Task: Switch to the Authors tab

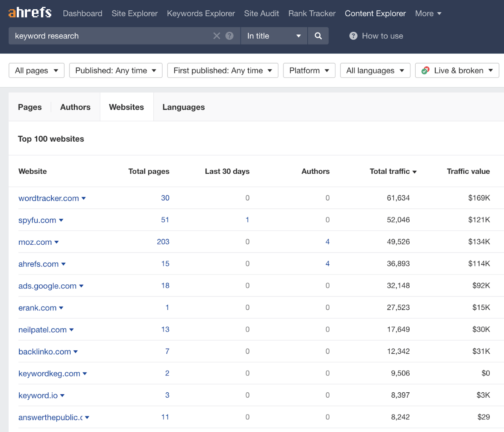Action: pyautogui.click(x=75, y=107)
